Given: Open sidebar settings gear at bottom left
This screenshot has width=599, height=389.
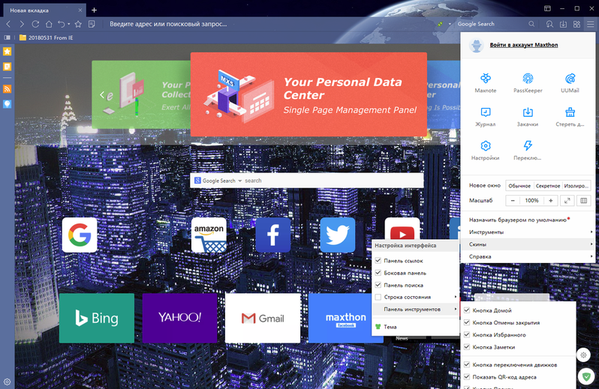Looking at the screenshot, I should (7, 381).
